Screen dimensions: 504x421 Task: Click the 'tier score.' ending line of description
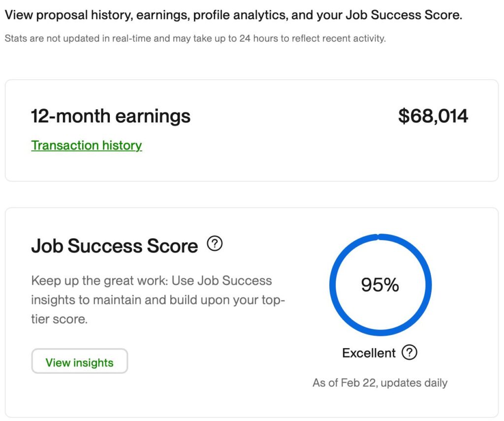pos(60,319)
